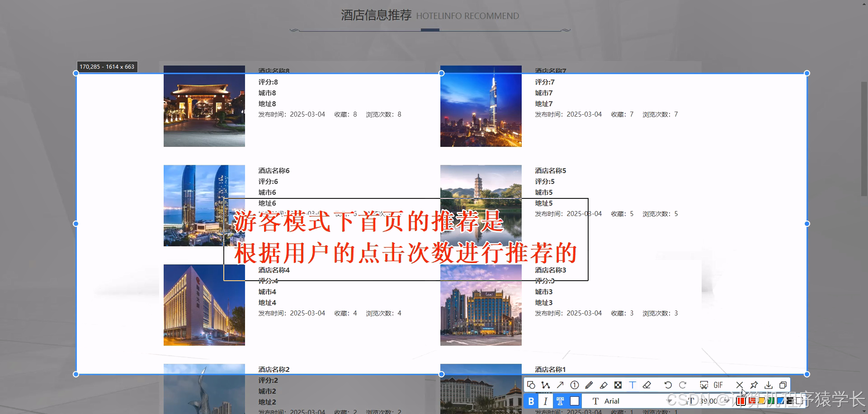Save the screenshot to a file
The image size is (868, 414).
click(769, 385)
